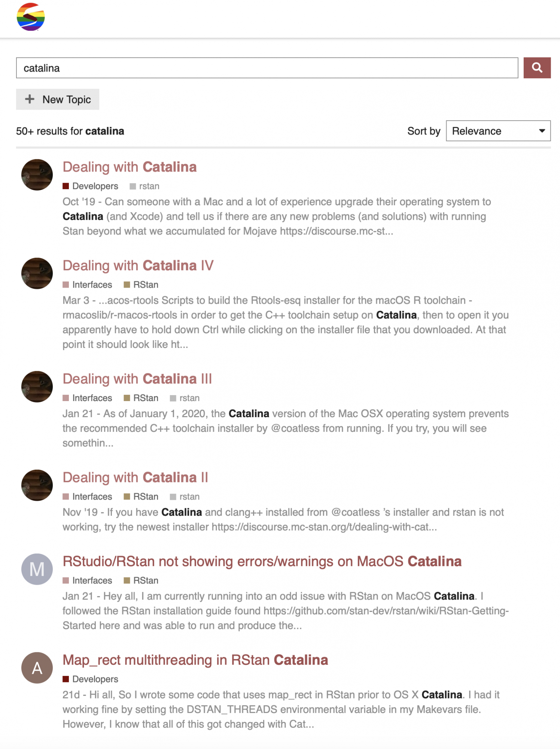Click avatar beside Dealing with Catalina II
The height and width of the screenshot is (749, 560).
pyautogui.click(x=37, y=485)
